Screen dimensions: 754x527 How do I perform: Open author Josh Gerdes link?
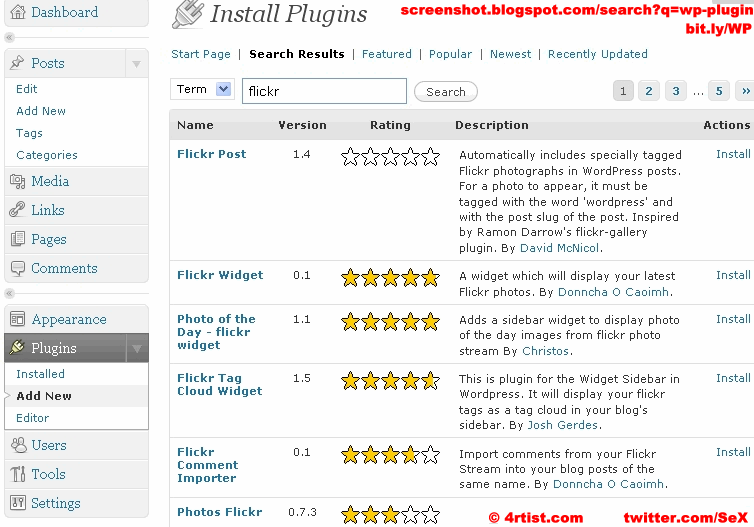tap(563, 425)
